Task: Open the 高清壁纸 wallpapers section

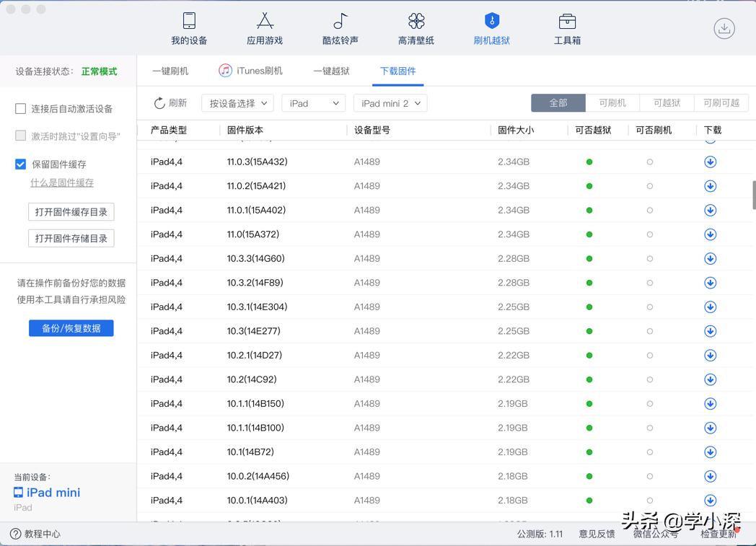Action: click(x=415, y=27)
